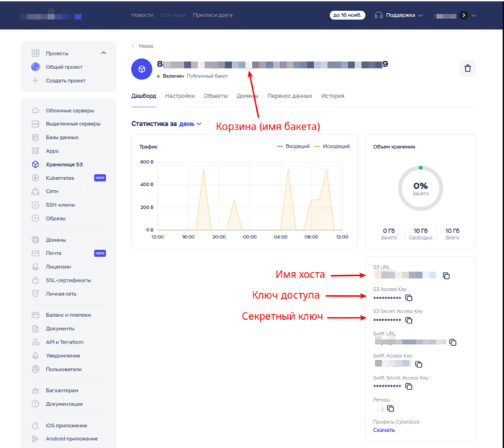Expand the Поддержка menu
This screenshot has width=504, height=448.
[x=399, y=15]
